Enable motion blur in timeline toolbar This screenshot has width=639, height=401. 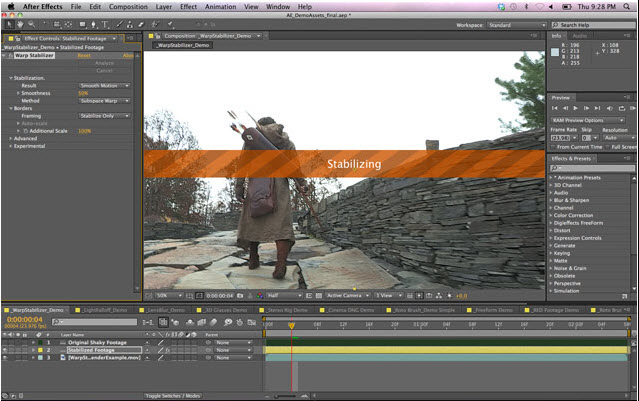point(213,322)
